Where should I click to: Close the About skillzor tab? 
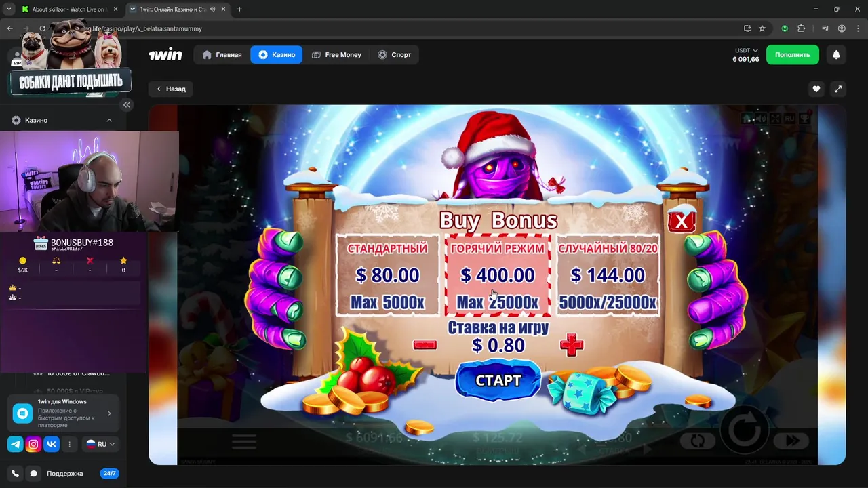point(115,9)
